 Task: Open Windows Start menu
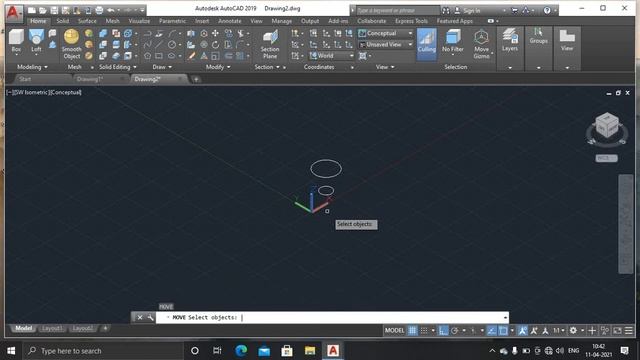11,351
